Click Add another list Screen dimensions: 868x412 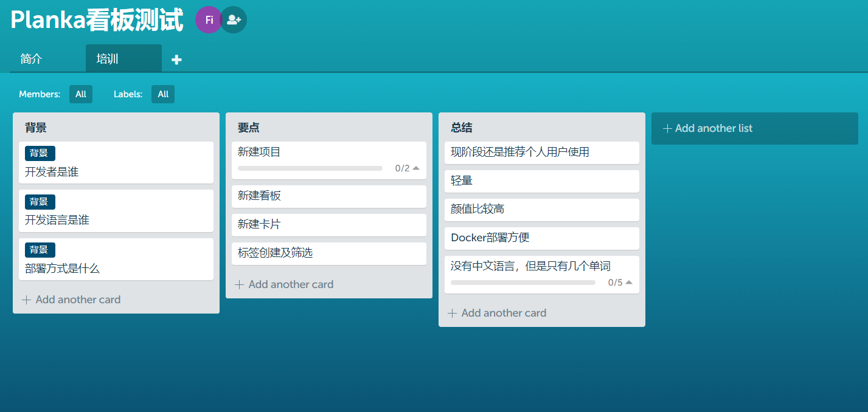[x=754, y=128]
